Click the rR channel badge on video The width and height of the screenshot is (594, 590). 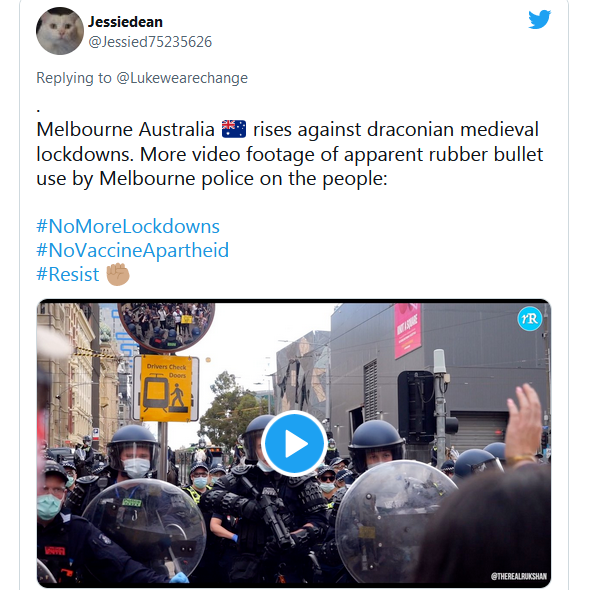pos(530,319)
